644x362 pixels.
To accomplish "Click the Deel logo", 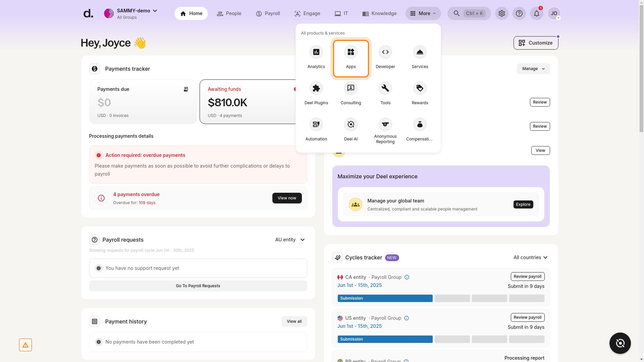I will coord(88,13).
